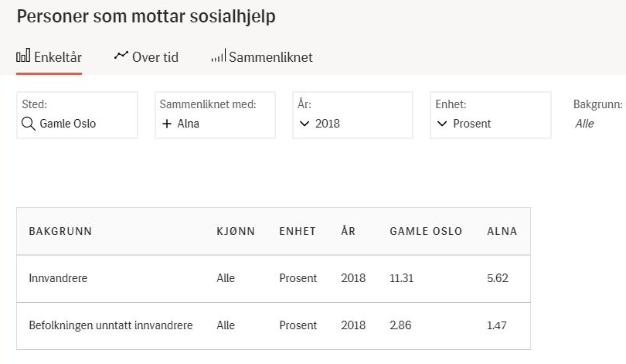Select the Sammenliknet tab

pyautogui.click(x=262, y=57)
